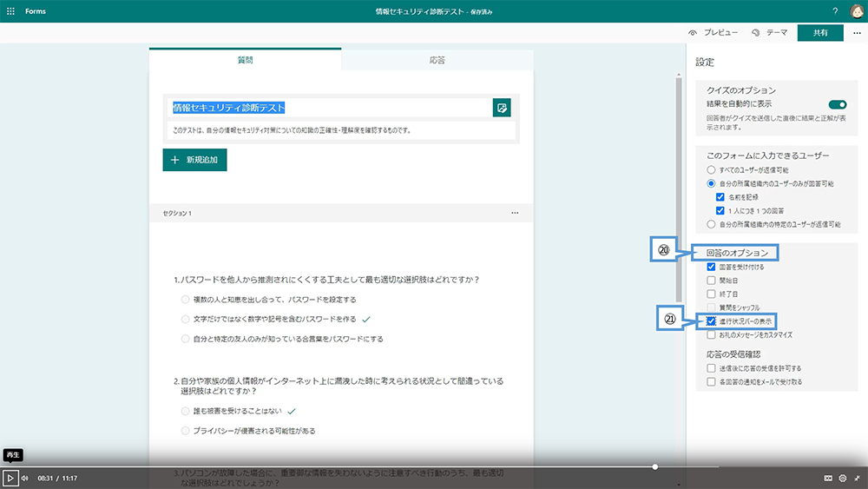Select option 複数の人と知恵を出し合って
Screen dimensions: 868x489
click(185, 300)
